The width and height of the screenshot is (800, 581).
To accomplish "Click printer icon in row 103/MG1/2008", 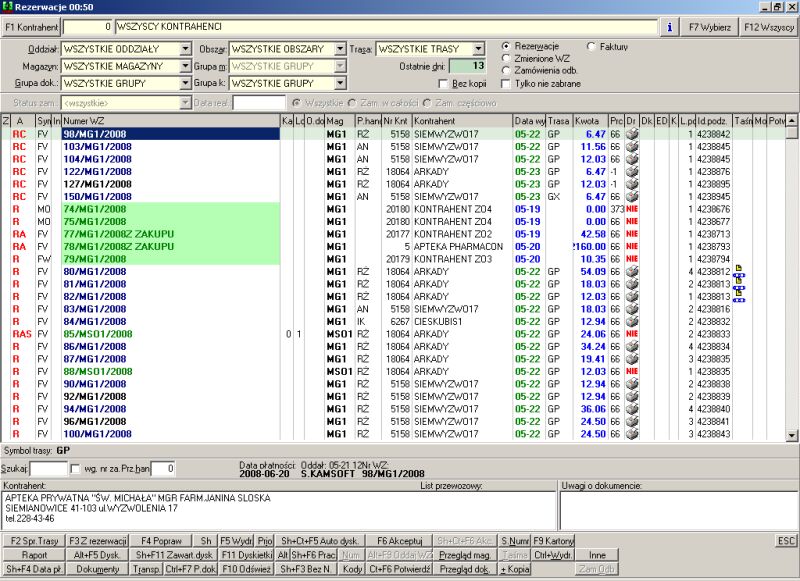I will click(x=632, y=146).
